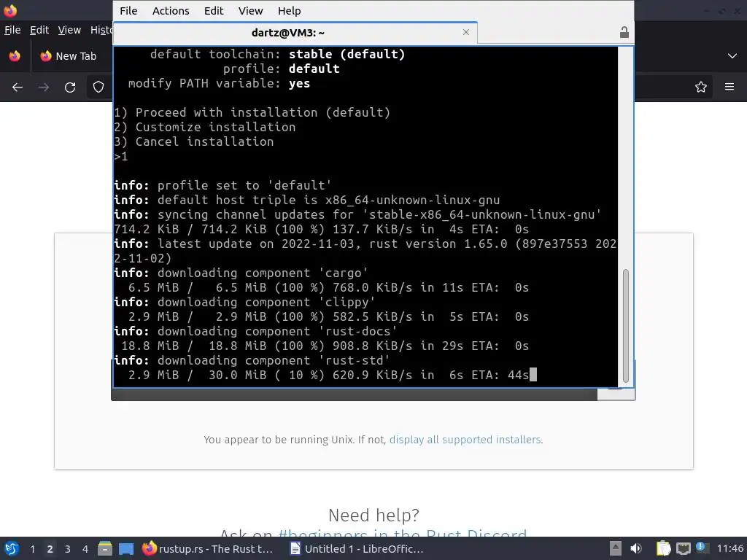
Task: Open Firefox File menu
Action: 12,30
